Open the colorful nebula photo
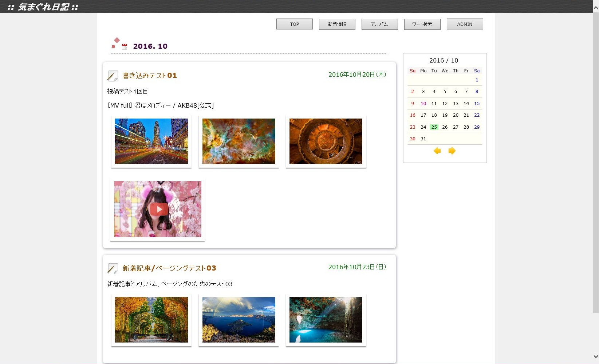This screenshot has width=599, height=364. point(239,141)
